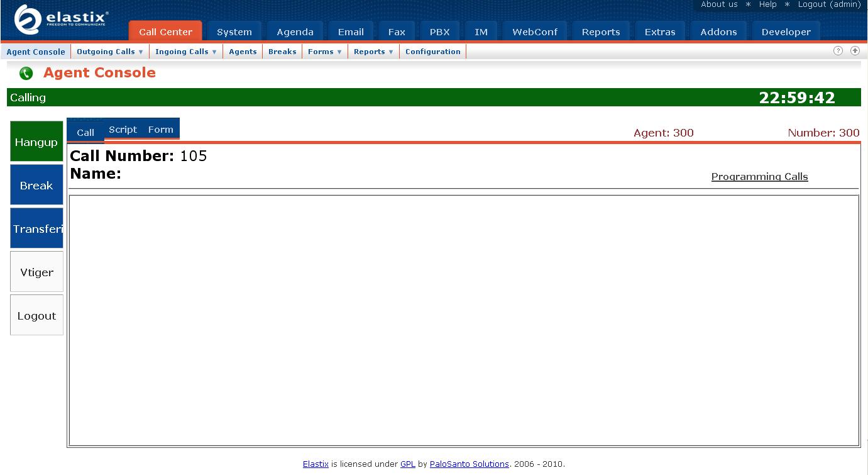This screenshot has width=868, height=475.
Task: Expand the Ingoing Calls dropdown menu
Action: point(185,52)
